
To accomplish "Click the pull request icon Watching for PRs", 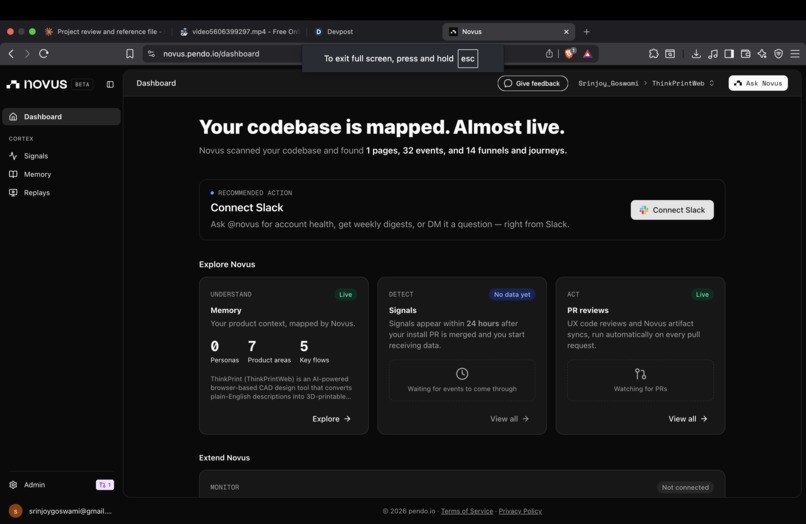I will [x=640, y=374].
